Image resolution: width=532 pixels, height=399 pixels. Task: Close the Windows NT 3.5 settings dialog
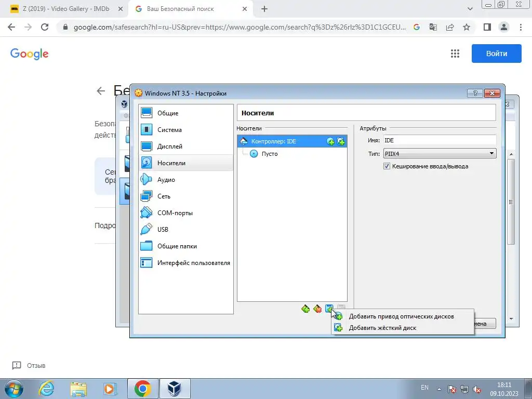493,94
